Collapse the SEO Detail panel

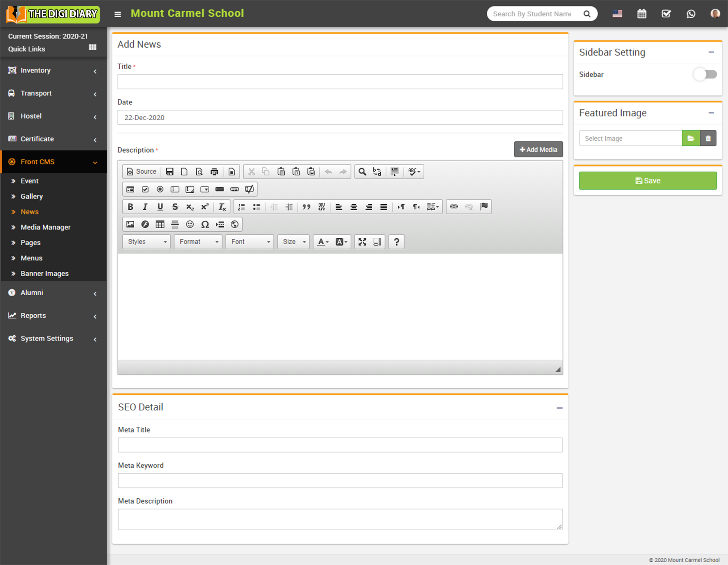pyautogui.click(x=559, y=408)
